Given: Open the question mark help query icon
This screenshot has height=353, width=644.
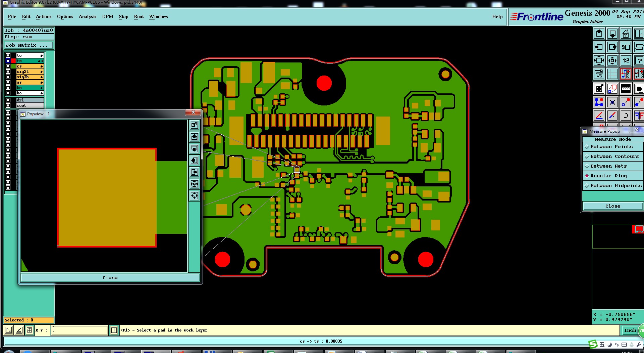Looking at the screenshot, I should click(x=639, y=60).
